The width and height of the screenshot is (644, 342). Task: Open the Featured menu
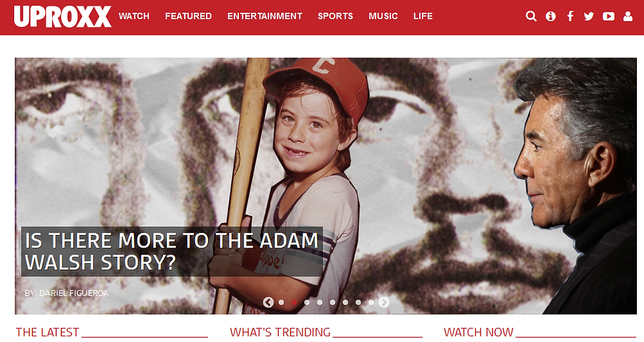point(188,16)
